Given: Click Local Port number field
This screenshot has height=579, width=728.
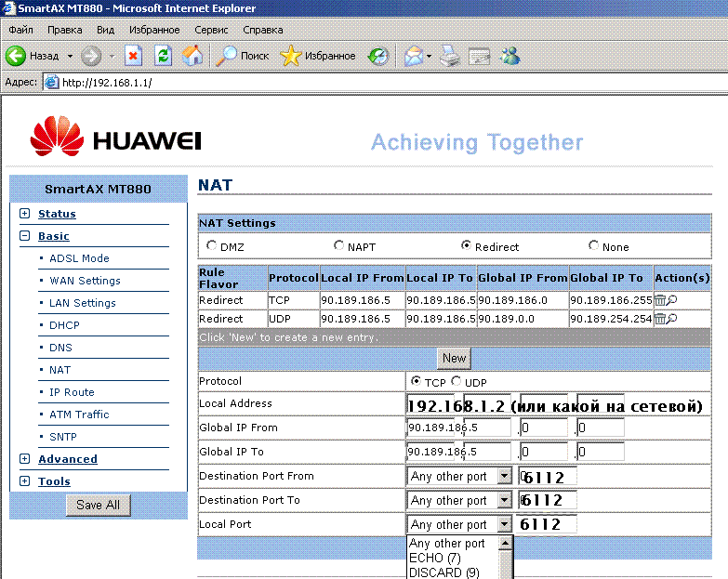Looking at the screenshot, I should click(548, 524).
